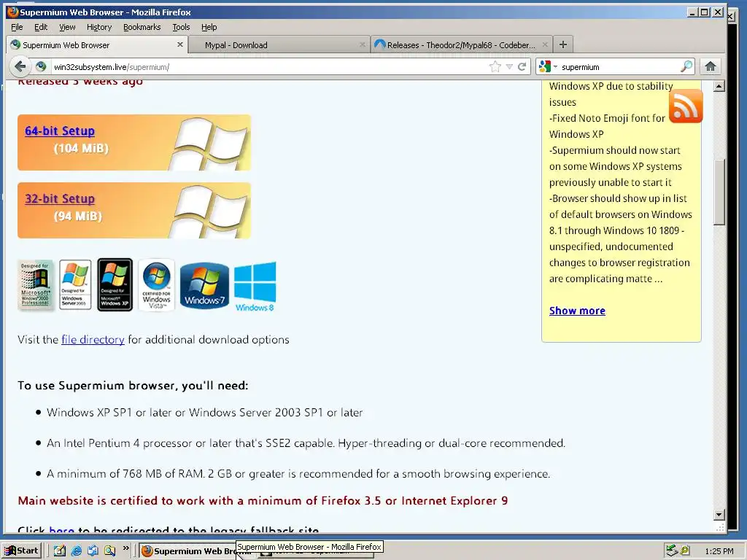
Task: Click the Windows XP SP1 requirement line
Action: click(x=204, y=413)
